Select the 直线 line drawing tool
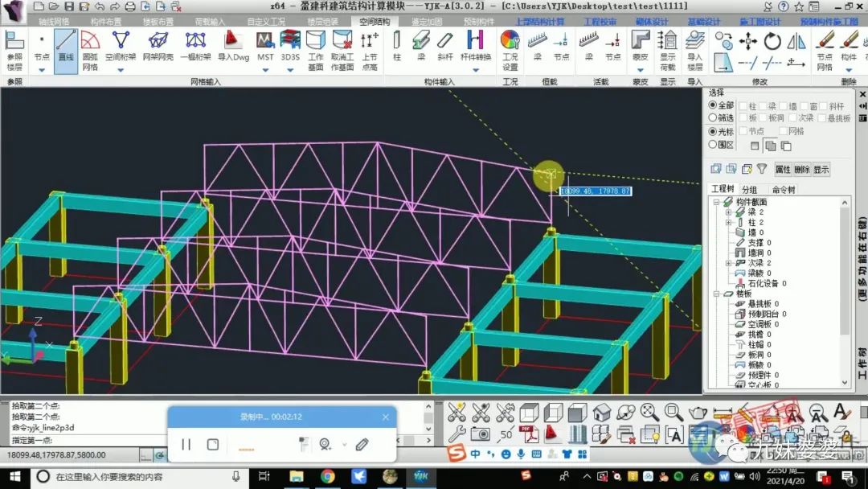Viewport: 868px width, 489px height. point(66,51)
